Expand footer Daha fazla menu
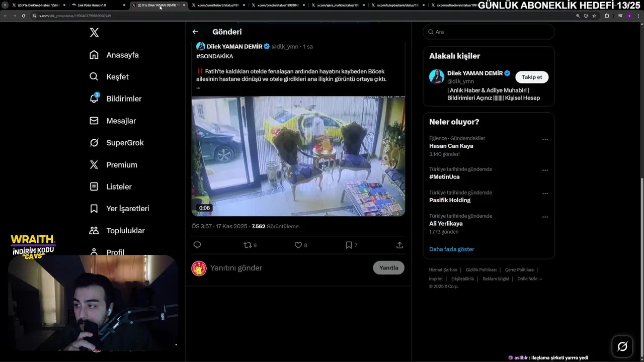 coord(529,279)
